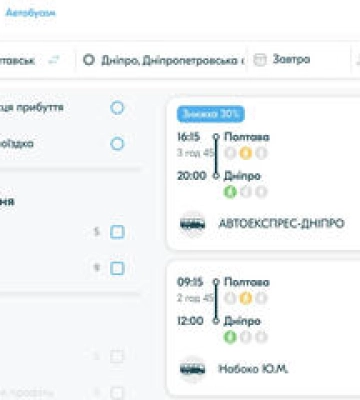360x400 pixels.
Task: Click Полтава stop in the 16:15 trip
Action: point(247,137)
